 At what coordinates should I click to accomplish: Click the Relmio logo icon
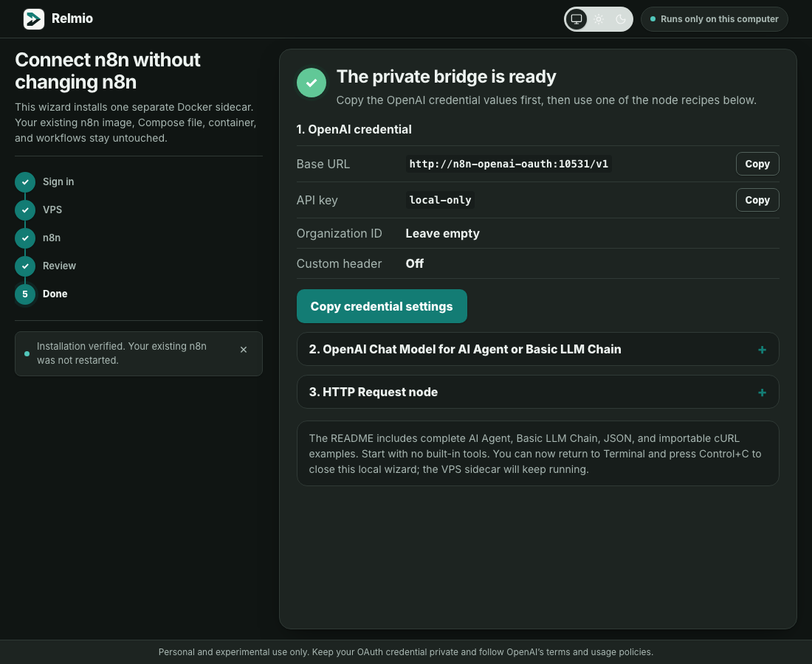[x=34, y=19]
